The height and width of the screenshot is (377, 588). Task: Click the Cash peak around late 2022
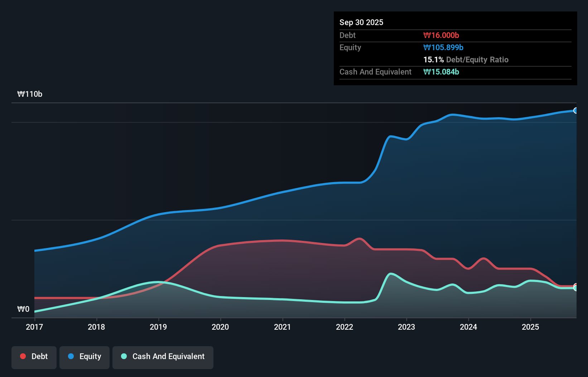pos(391,273)
